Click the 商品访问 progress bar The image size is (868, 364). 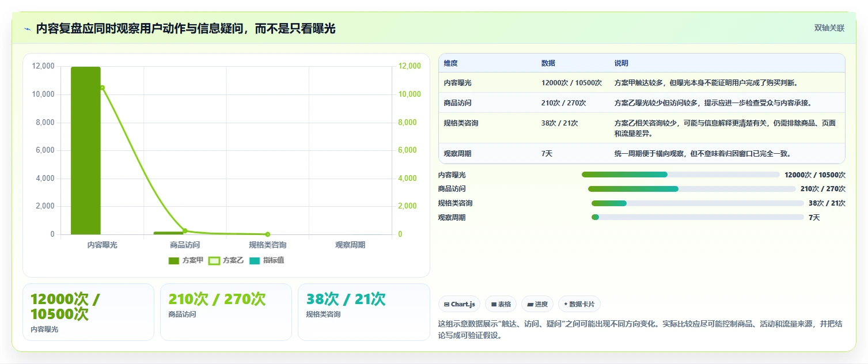692,189
